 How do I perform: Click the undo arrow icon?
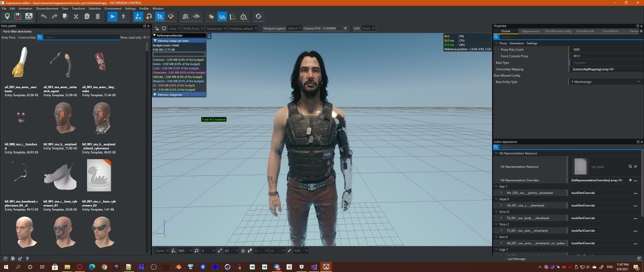point(44,17)
